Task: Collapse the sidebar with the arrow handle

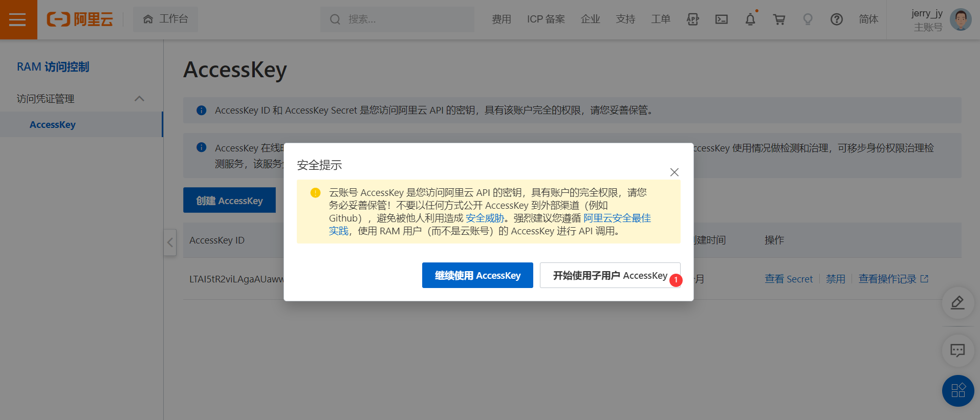Action: pos(170,242)
